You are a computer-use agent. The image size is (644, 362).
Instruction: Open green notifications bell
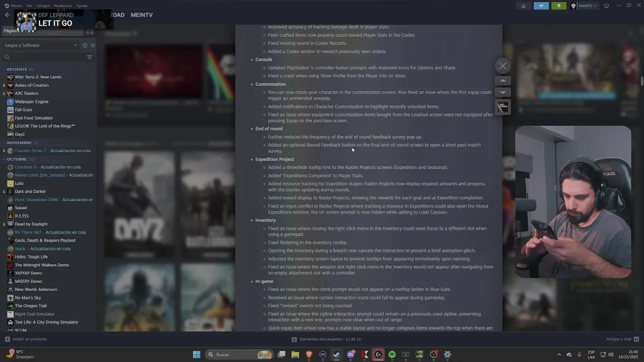click(x=559, y=6)
